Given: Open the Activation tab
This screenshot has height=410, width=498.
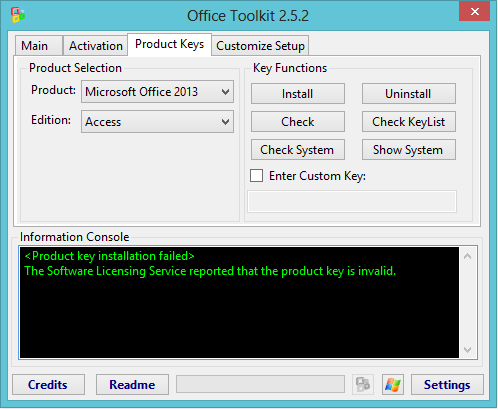Looking at the screenshot, I should (95, 46).
